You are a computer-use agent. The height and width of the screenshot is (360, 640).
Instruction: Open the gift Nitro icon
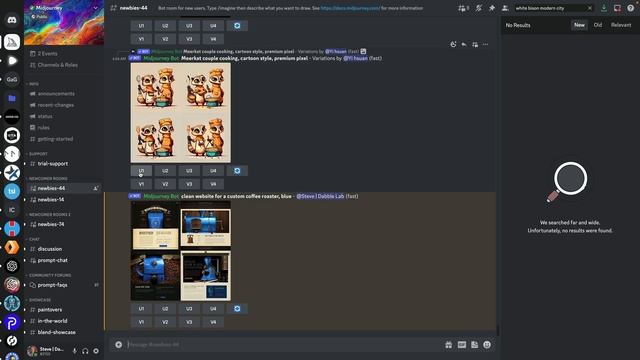[x=449, y=344]
